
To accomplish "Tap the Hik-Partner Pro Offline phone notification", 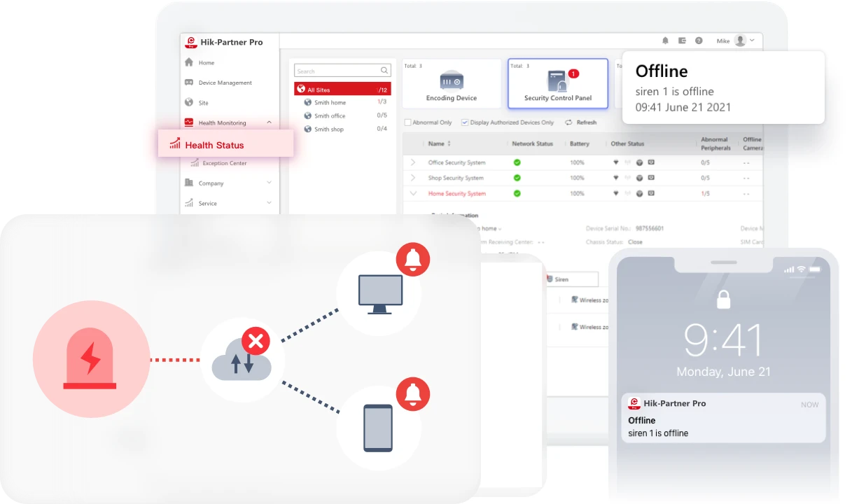I will (x=722, y=418).
